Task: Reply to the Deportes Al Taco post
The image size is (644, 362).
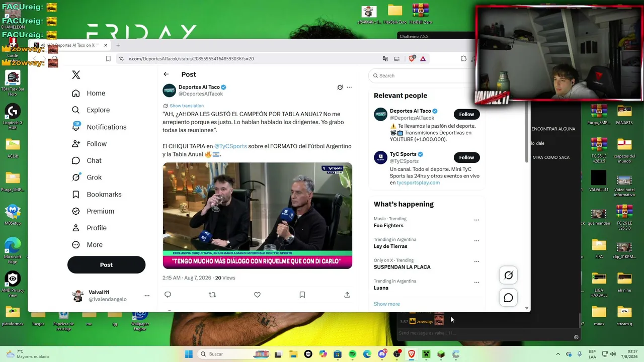Action: (x=168, y=295)
